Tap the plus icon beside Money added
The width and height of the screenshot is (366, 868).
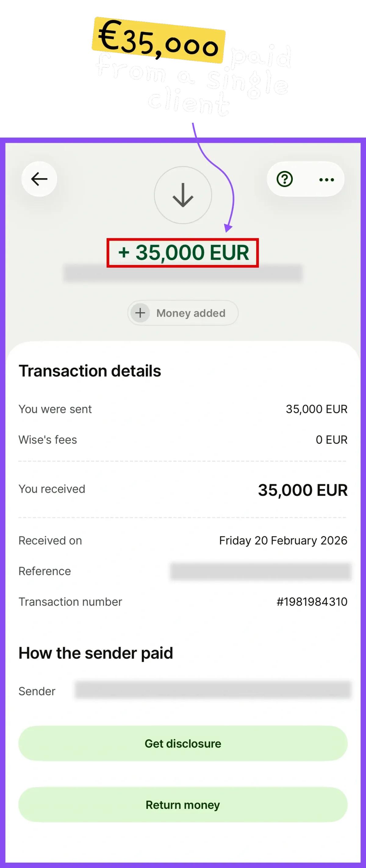click(140, 313)
